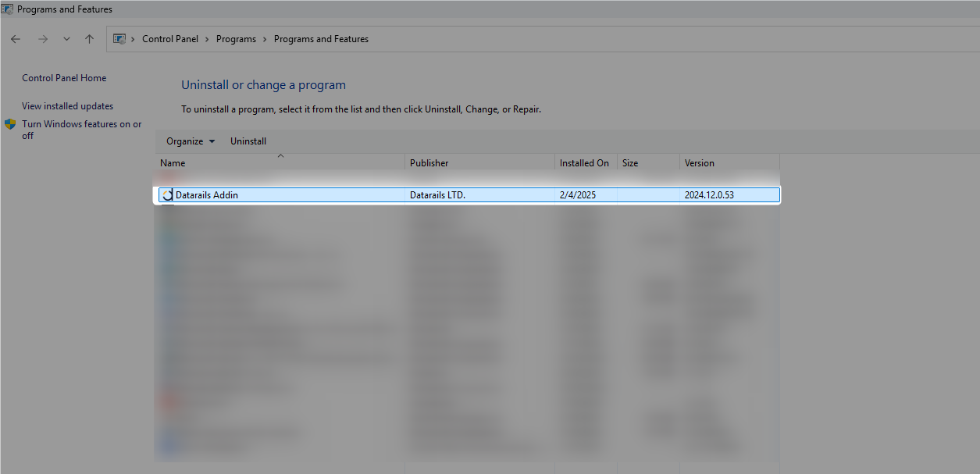Click the Forward navigation arrow

pos(43,39)
